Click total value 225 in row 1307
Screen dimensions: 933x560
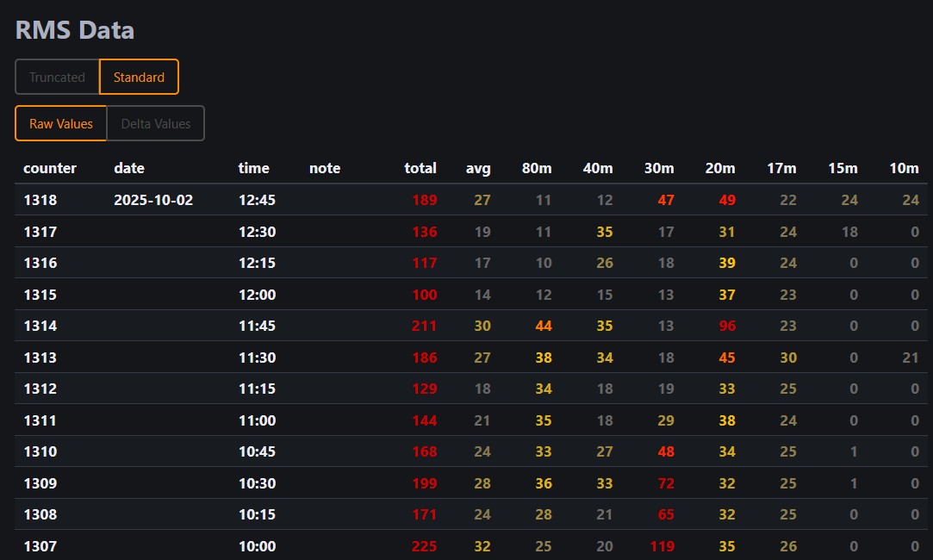[x=424, y=546]
